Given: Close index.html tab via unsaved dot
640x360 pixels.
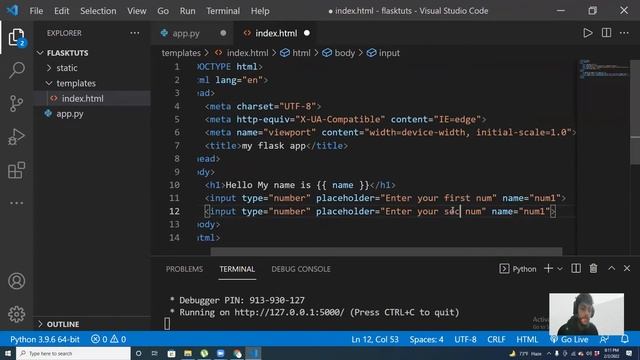Looking at the screenshot, I should 307,33.
